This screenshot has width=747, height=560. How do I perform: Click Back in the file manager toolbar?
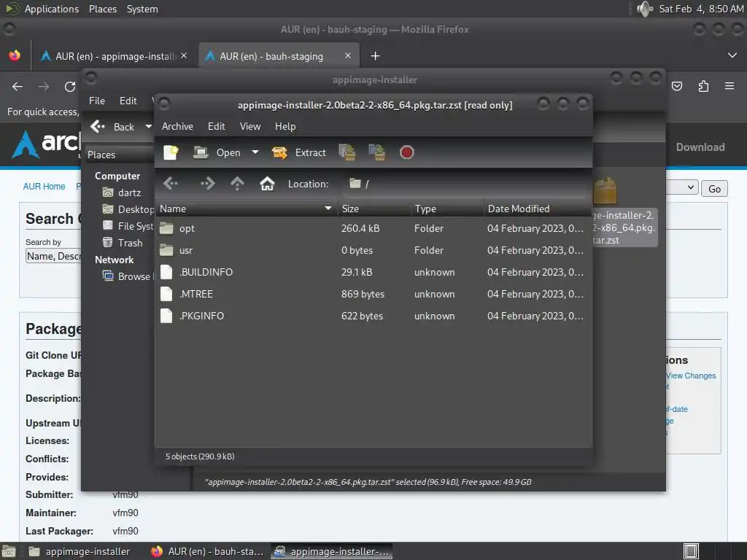click(113, 127)
